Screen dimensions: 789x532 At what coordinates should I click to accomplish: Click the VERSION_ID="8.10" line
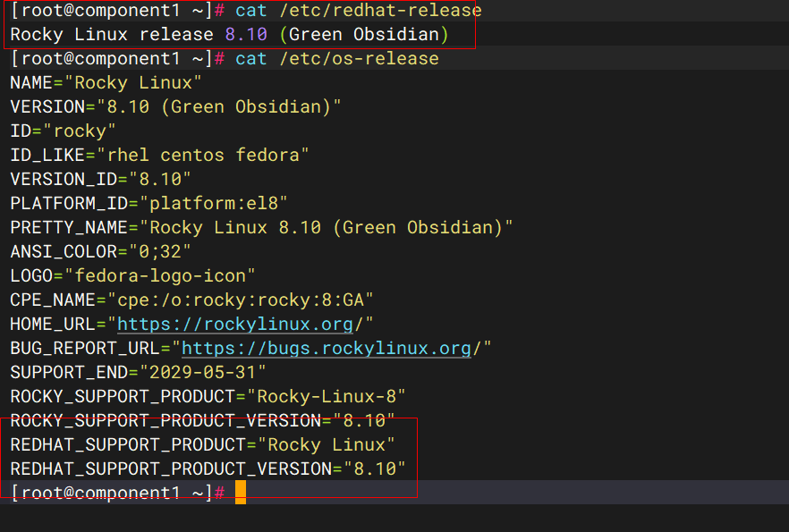[101, 179]
